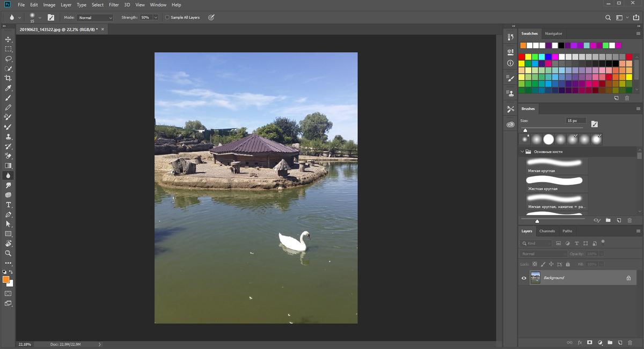The image size is (644, 349).
Task: Toggle pressure for strength icon
Action: (x=211, y=17)
